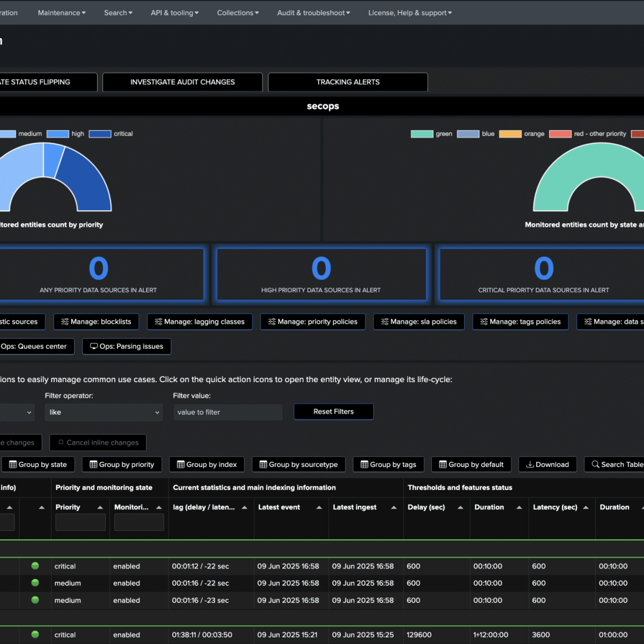Sort by Delay (sec) column arrow

(460, 508)
